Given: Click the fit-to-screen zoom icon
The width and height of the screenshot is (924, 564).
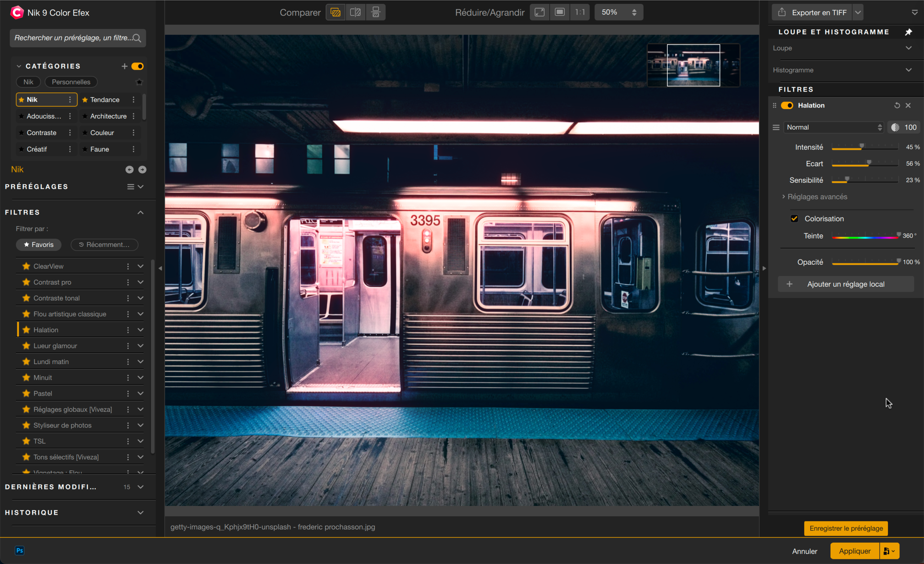Looking at the screenshot, I should pyautogui.click(x=539, y=12).
